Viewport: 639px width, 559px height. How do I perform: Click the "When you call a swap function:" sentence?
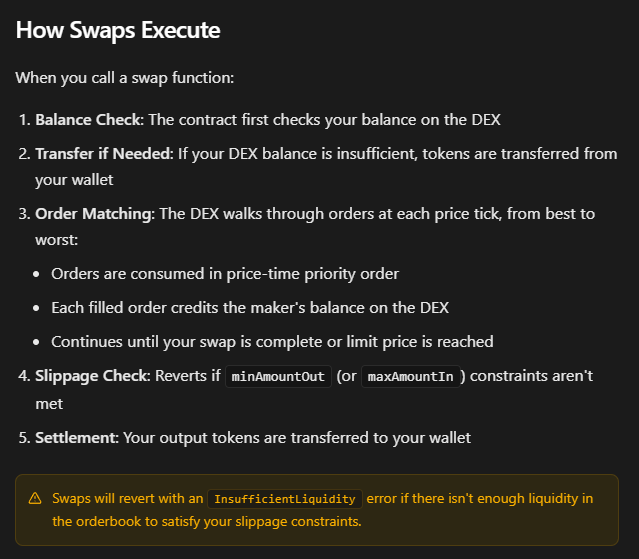(x=125, y=77)
